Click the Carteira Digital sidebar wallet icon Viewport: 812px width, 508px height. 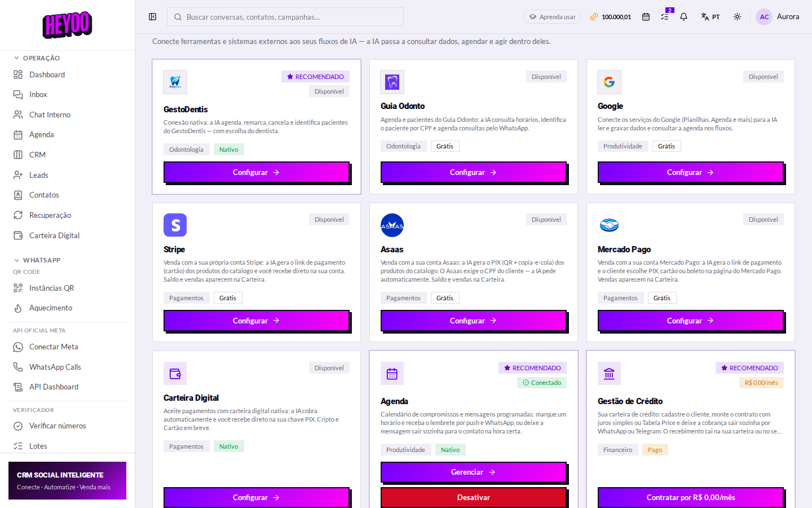click(18, 235)
